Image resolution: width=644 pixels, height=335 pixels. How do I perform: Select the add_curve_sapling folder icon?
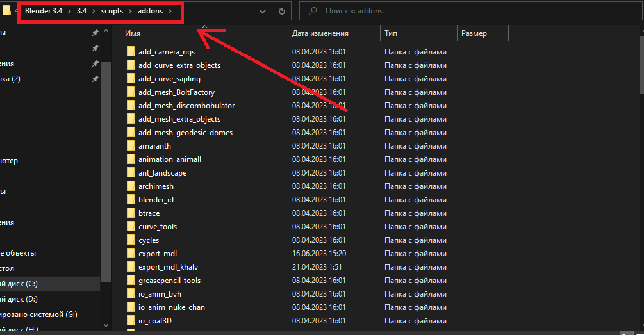click(131, 78)
